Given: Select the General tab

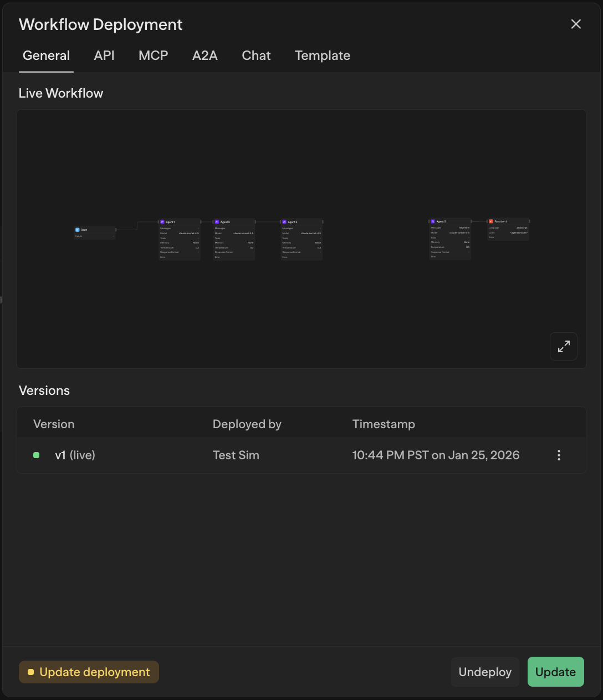Looking at the screenshot, I should [x=46, y=55].
